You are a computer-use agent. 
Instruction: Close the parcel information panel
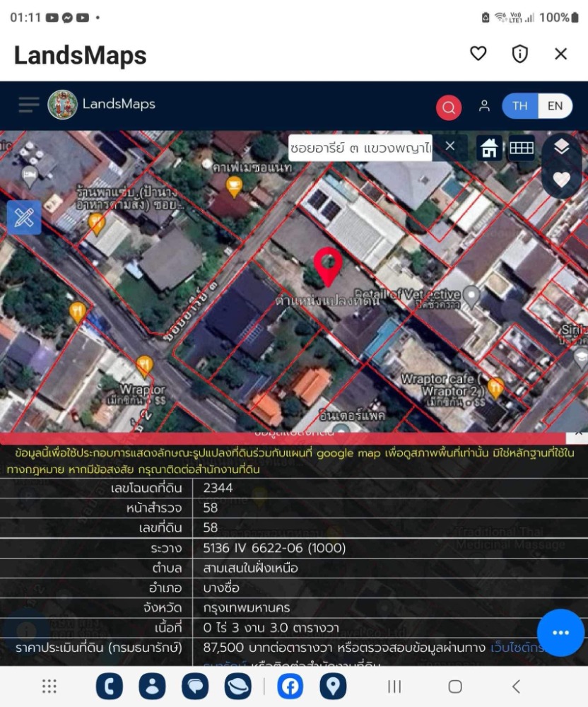click(579, 431)
